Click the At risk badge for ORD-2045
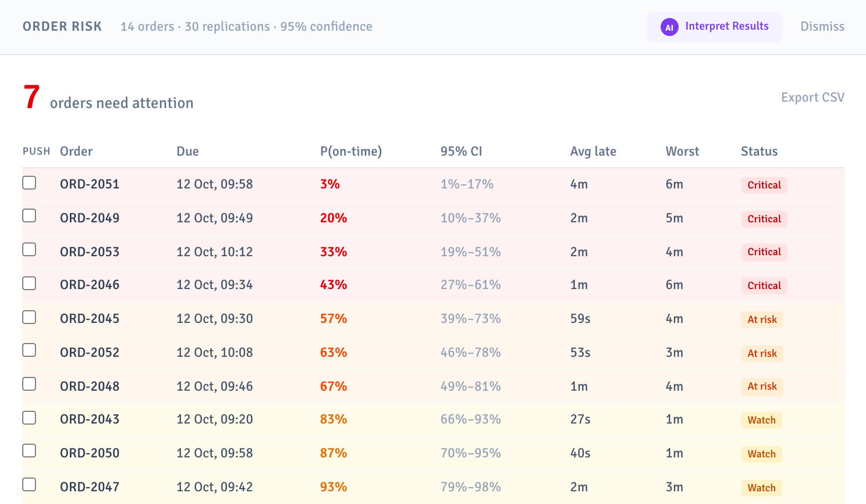The image size is (866, 504). [762, 320]
